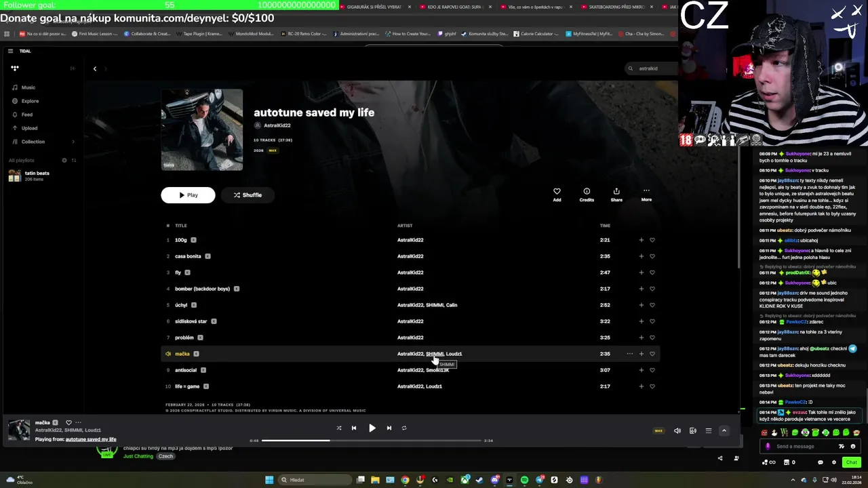
Task: Select track bomber (backdoor boys)
Action: tap(202, 289)
